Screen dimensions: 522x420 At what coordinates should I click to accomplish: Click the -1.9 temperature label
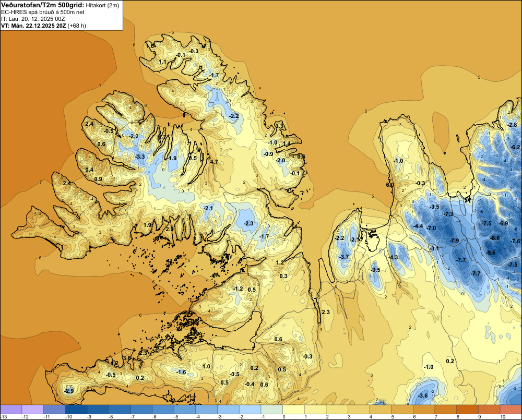(x=172, y=159)
